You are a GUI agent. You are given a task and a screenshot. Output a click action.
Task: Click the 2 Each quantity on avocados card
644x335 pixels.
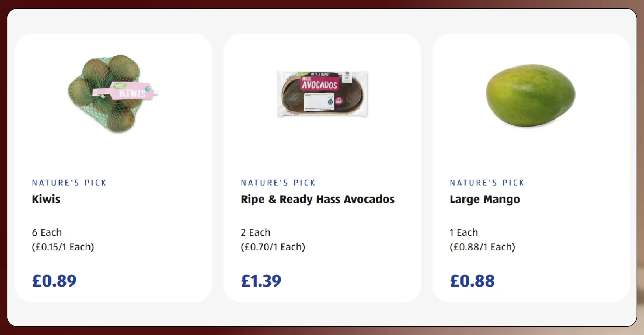point(255,232)
